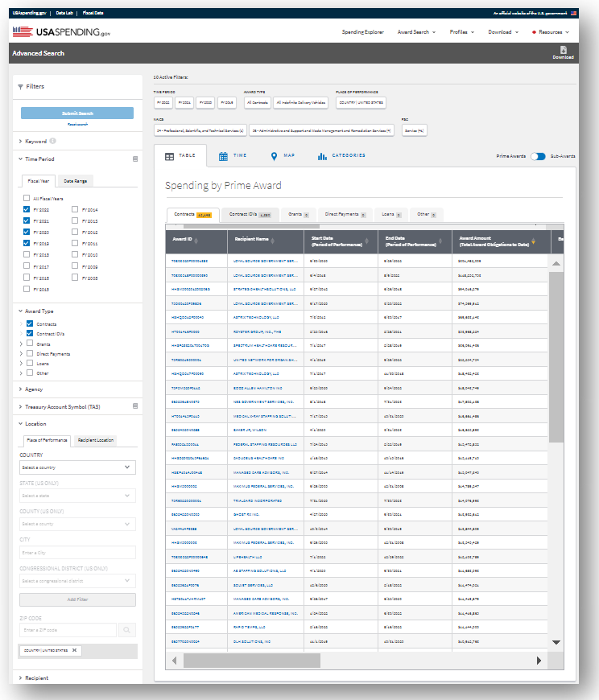Click the Reset search link
599x700 pixels.
click(77, 125)
